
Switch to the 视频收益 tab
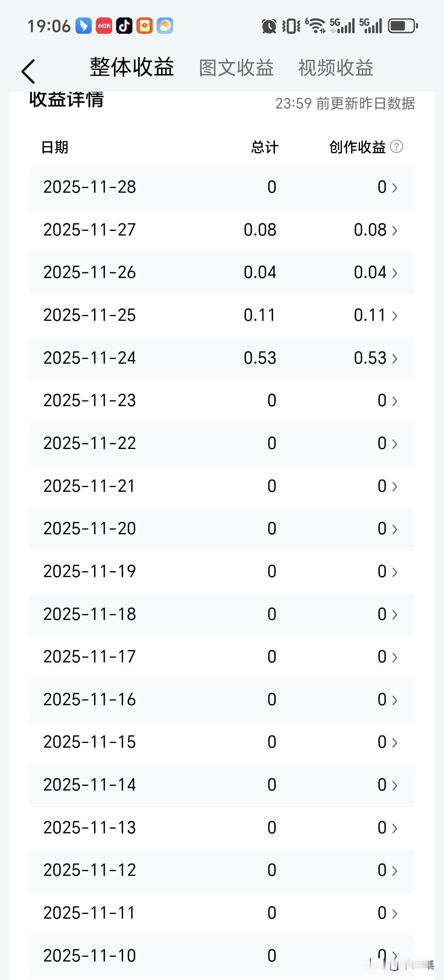click(336, 68)
